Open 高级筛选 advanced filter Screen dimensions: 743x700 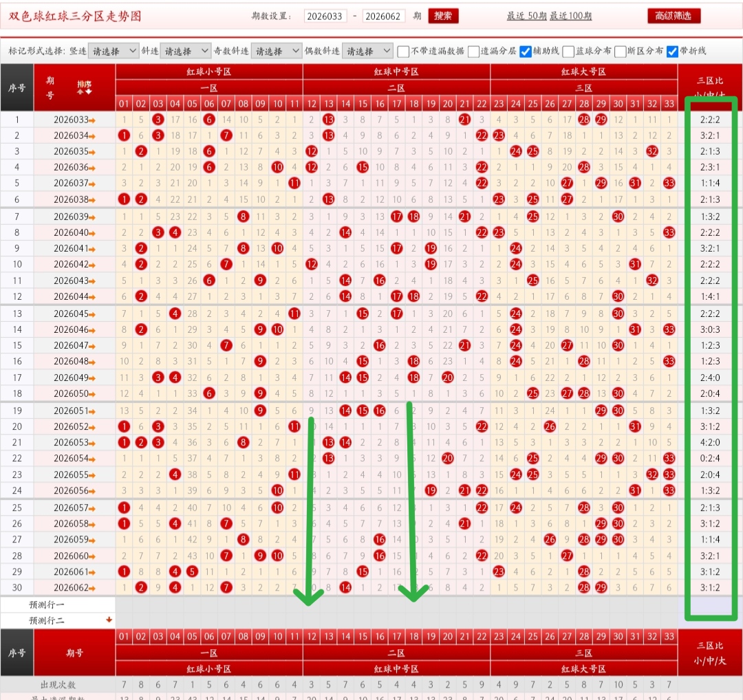(674, 16)
